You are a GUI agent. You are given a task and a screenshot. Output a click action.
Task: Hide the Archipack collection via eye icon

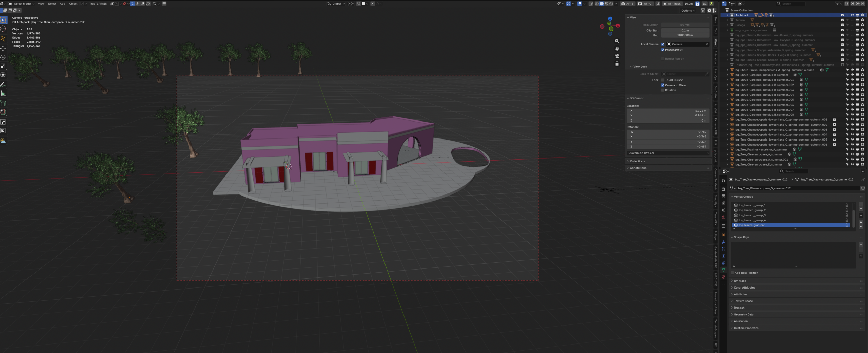(x=852, y=15)
